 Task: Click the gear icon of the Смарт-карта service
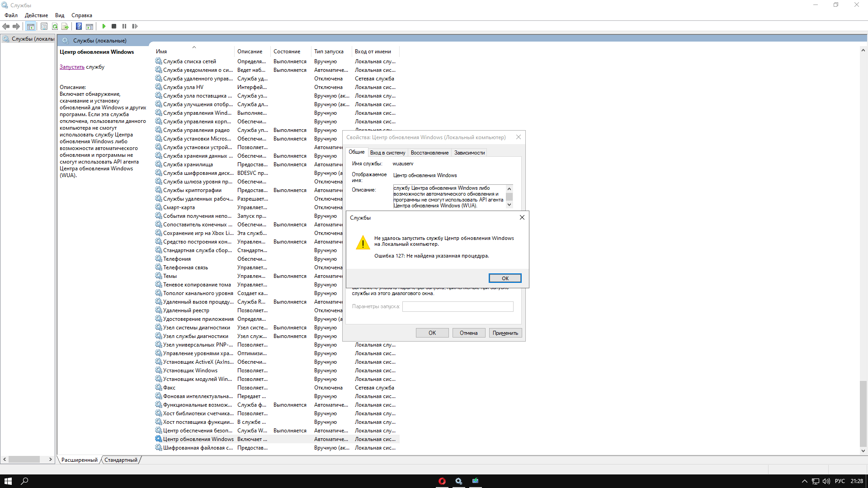(158, 207)
